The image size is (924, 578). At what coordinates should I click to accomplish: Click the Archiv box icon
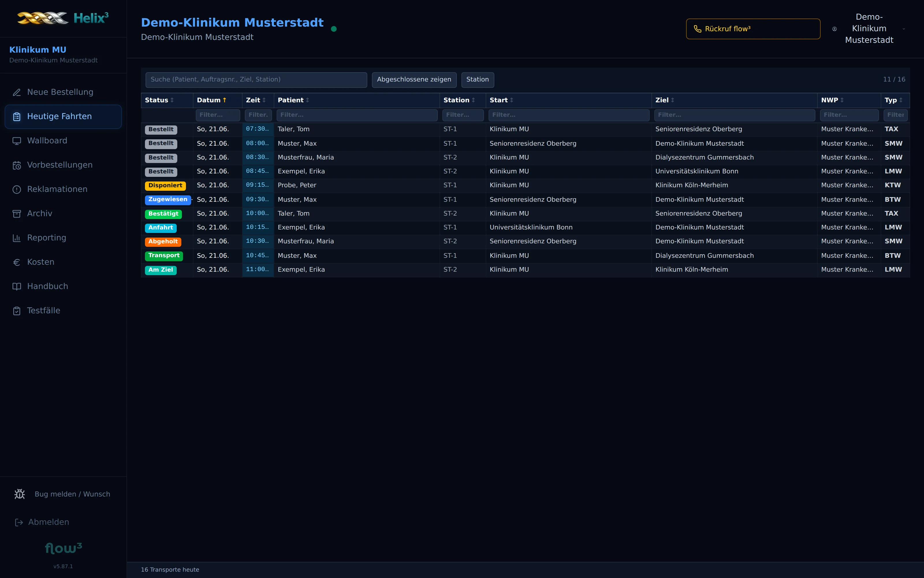(17, 214)
